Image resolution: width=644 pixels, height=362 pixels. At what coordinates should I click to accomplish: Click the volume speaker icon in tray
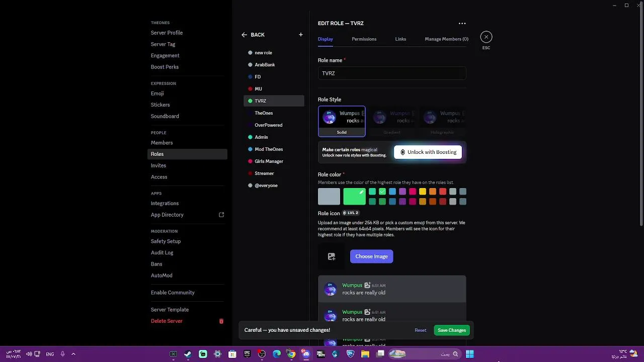(29, 354)
